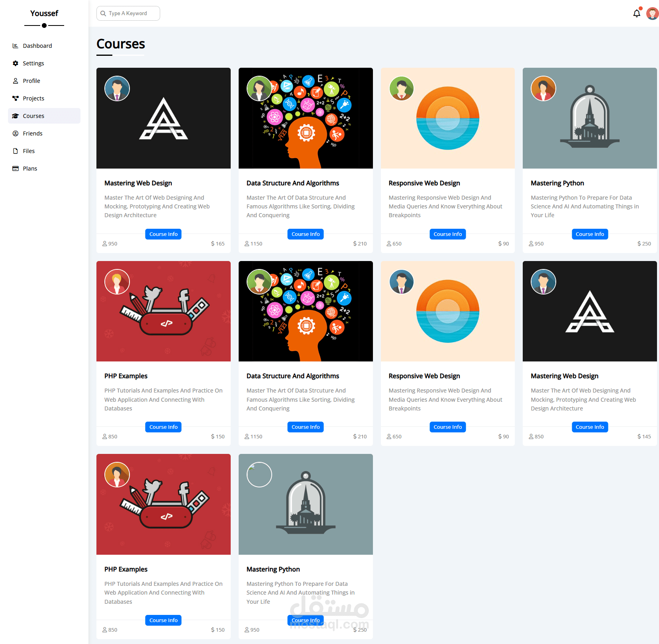The image size is (659, 644).
Task: Click the Friends circle-user icon
Action: coord(16,134)
